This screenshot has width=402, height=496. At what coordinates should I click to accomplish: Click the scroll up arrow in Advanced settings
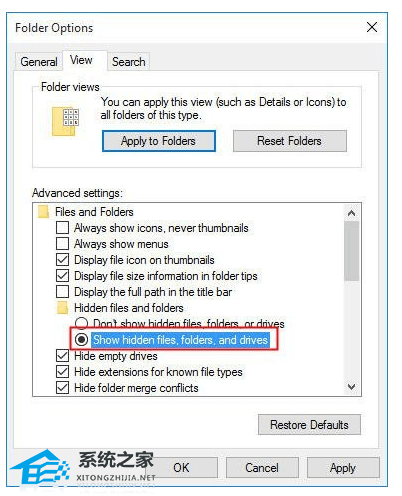(351, 213)
